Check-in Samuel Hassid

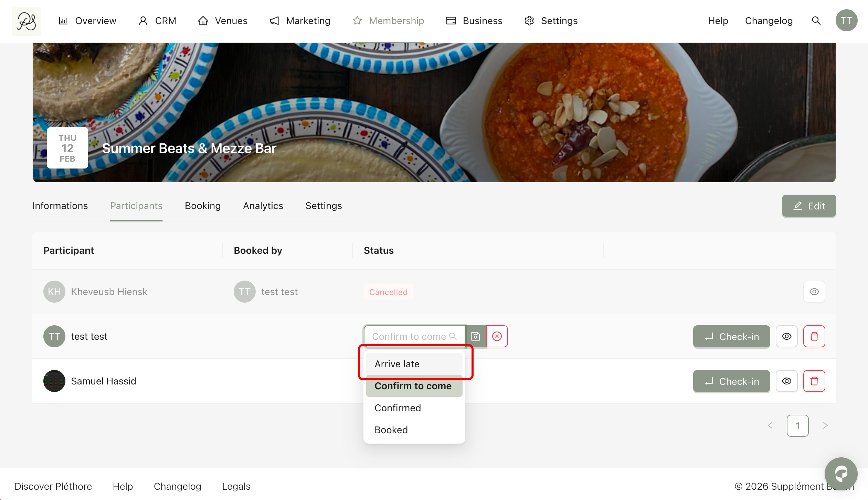click(731, 381)
